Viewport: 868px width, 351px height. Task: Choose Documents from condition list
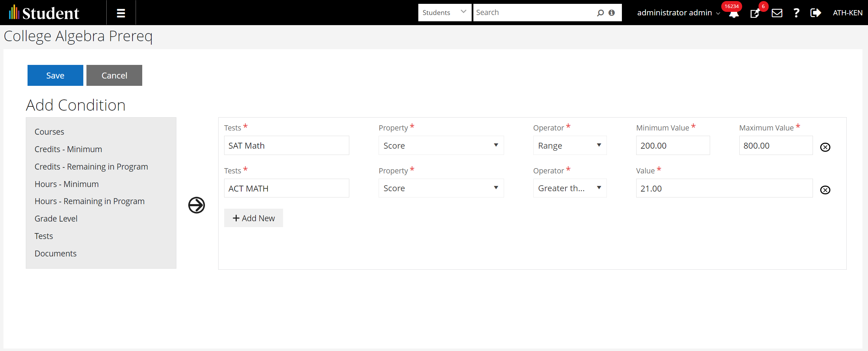click(56, 254)
